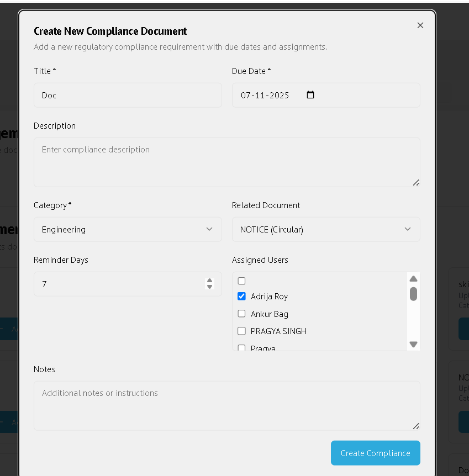Click the Adrija Roy name label
The width and height of the screenshot is (469, 476).
pos(269,297)
